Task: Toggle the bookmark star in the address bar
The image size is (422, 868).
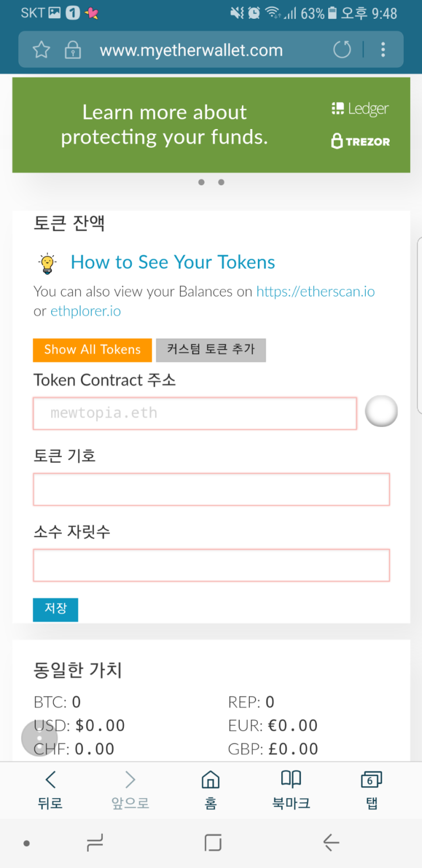Action: [41, 49]
